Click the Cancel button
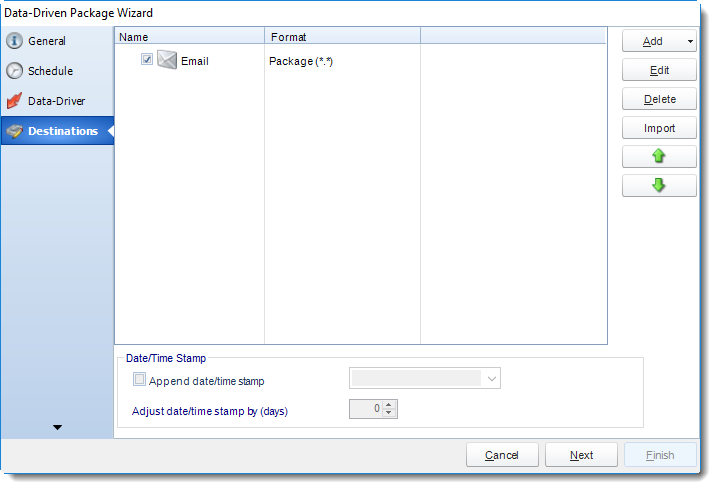The image size is (716, 489). tap(502, 455)
